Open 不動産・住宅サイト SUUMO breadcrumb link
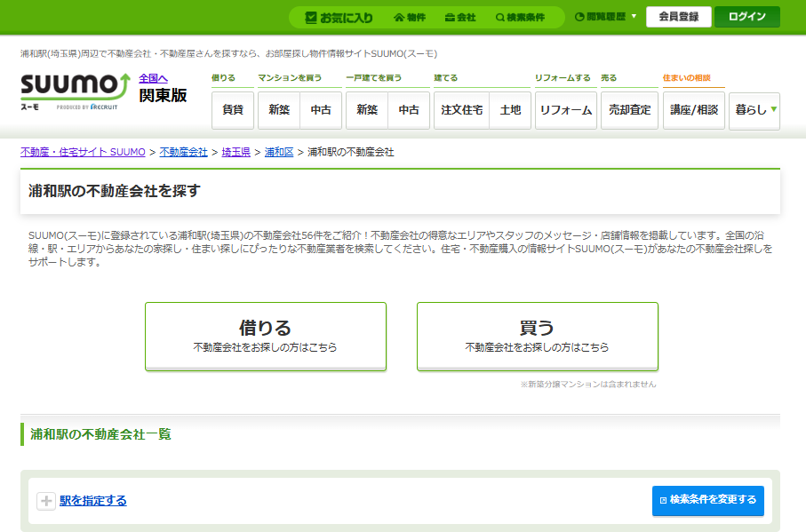 click(83, 152)
